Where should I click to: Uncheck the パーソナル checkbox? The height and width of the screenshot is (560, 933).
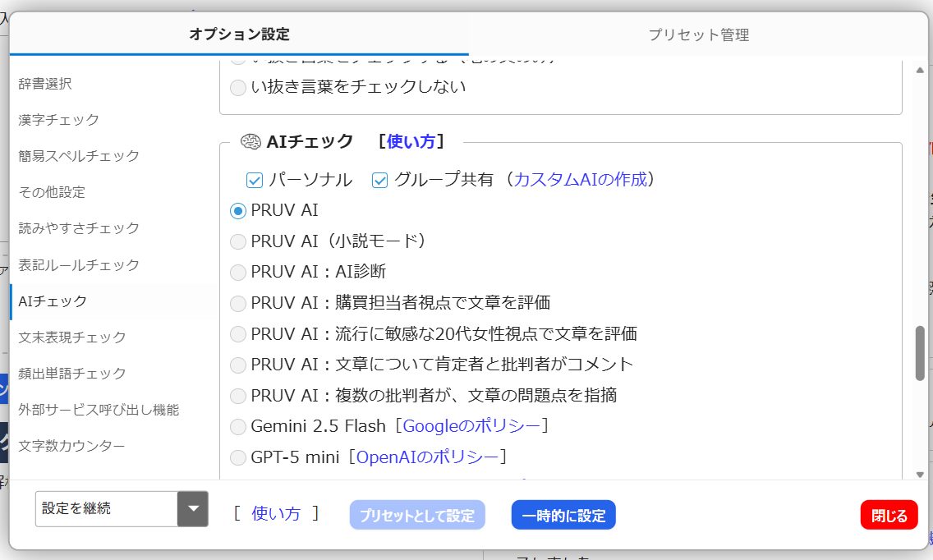click(255, 180)
